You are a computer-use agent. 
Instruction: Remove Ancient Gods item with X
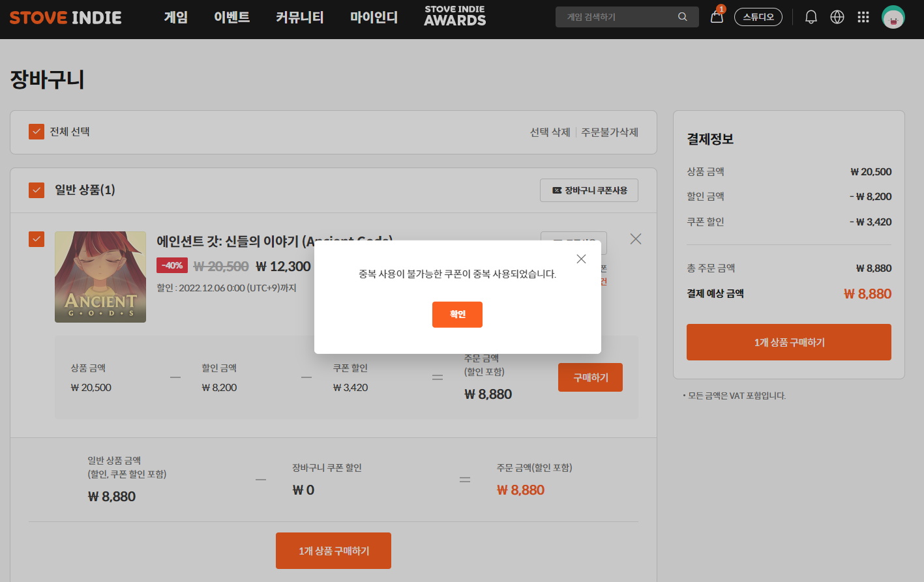tap(636, 239)
